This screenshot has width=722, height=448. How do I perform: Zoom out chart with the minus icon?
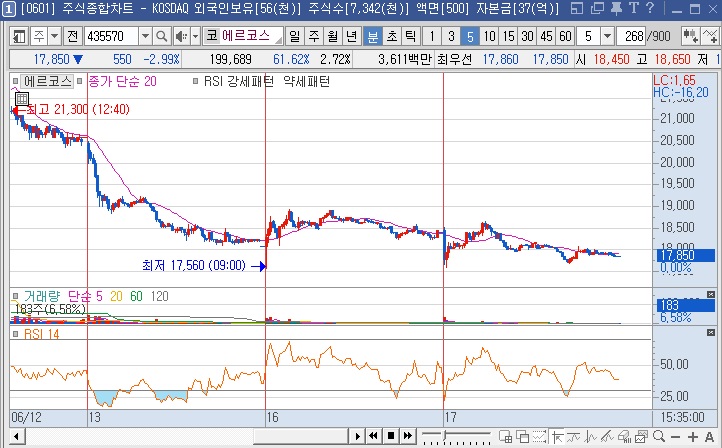(x=675, y=436)
